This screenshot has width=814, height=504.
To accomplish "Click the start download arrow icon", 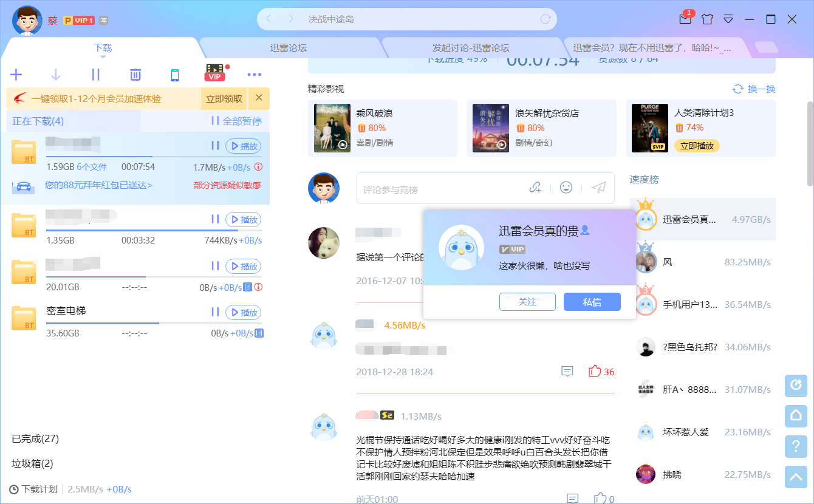I will click(x=55, y=75).
